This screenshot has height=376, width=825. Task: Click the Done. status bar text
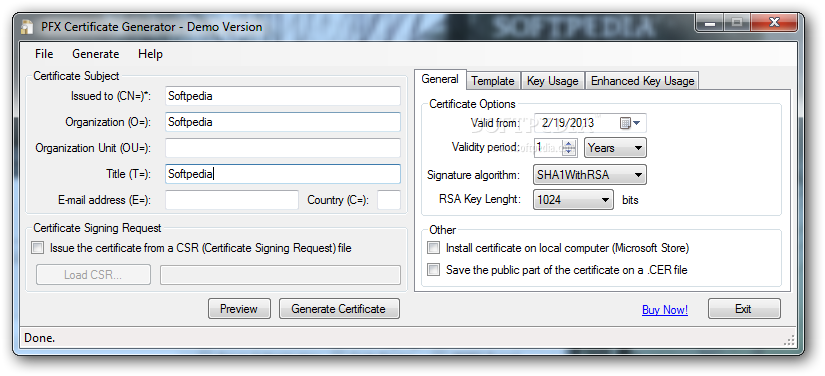(39, 338)
